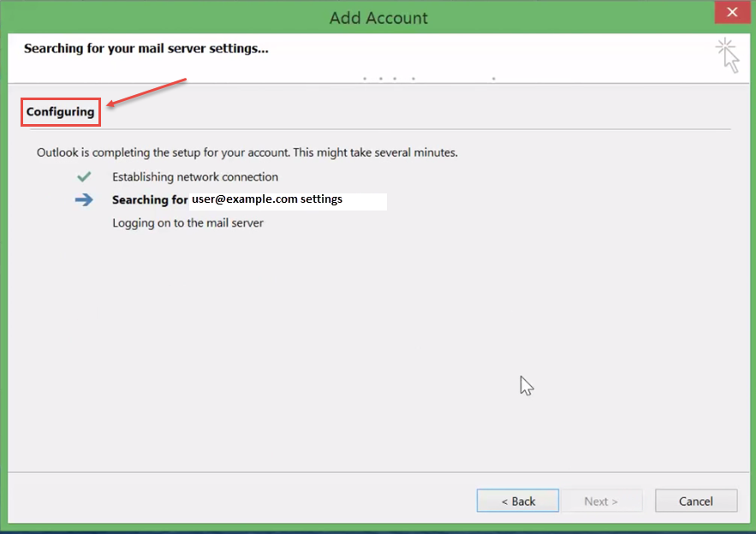
Task: Click the clicking-cursor spinner icon top right
Action: (x=727, y=54)
